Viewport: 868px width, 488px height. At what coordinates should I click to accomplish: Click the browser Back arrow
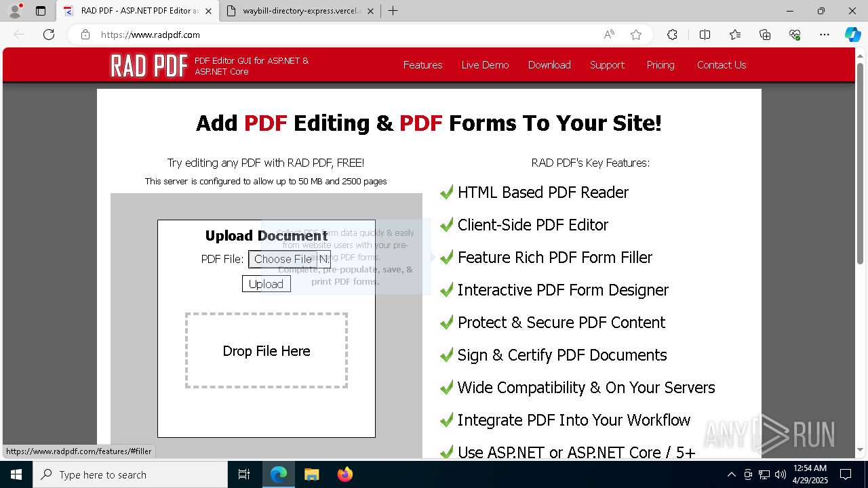(x=19, y=35)
